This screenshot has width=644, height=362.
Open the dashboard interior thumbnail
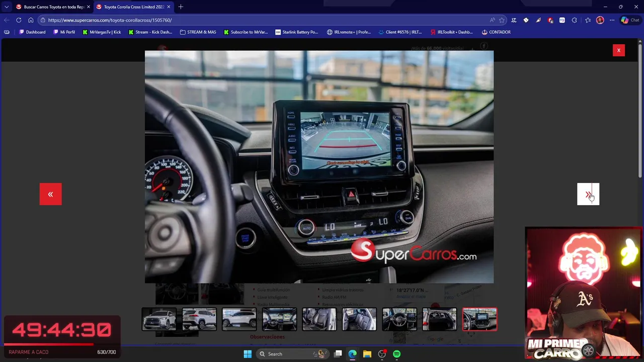point(279,319)
